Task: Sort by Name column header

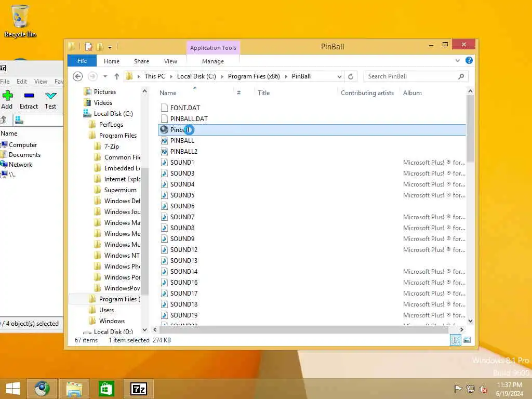Action: click(168, 93)
